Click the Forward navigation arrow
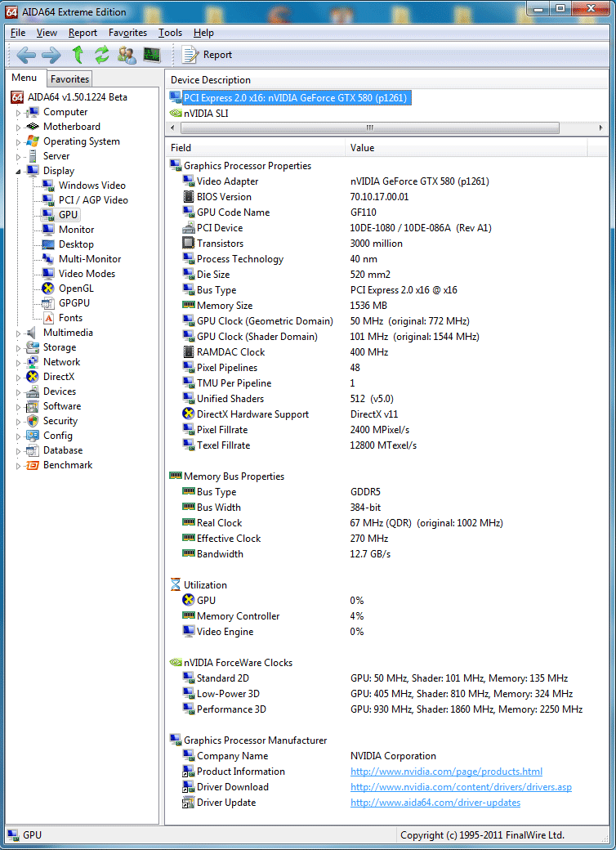 (51, 54)
